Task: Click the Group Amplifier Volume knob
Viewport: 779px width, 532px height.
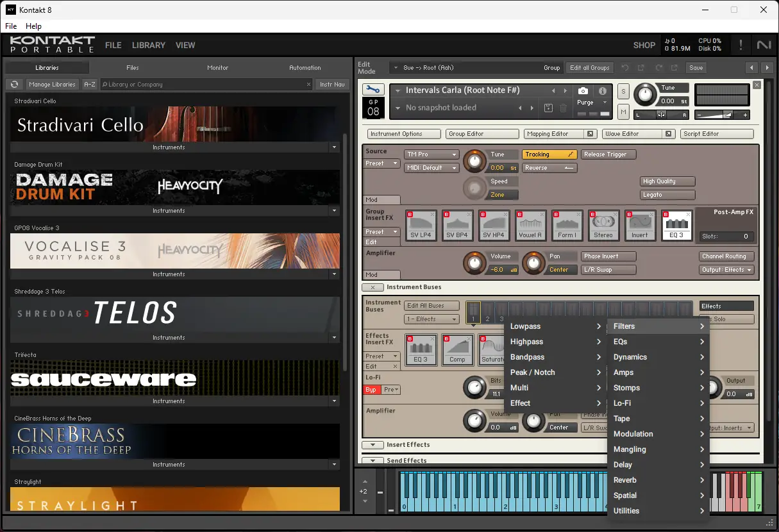Action: pyautogui.click(x=474, y=262)
